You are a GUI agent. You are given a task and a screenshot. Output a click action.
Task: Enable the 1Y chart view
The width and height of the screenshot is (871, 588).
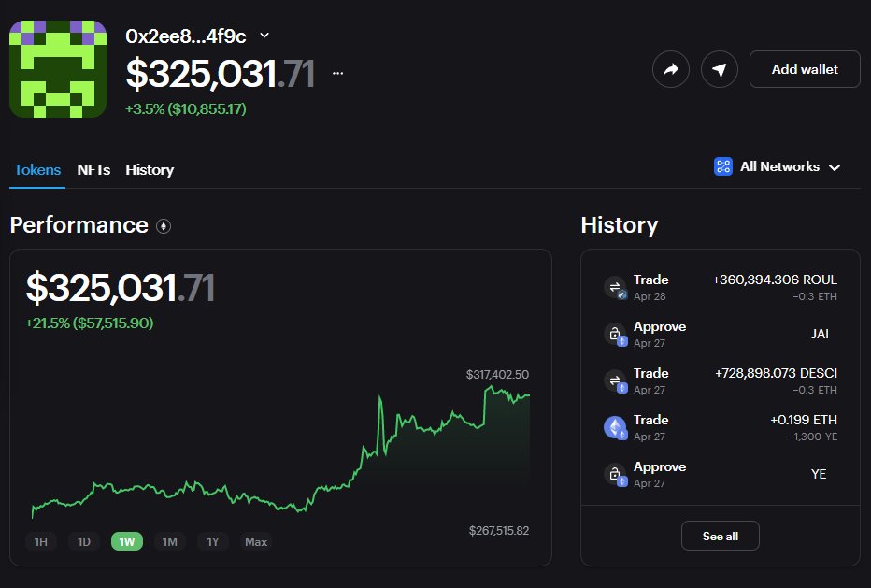[x=213, y=541]
